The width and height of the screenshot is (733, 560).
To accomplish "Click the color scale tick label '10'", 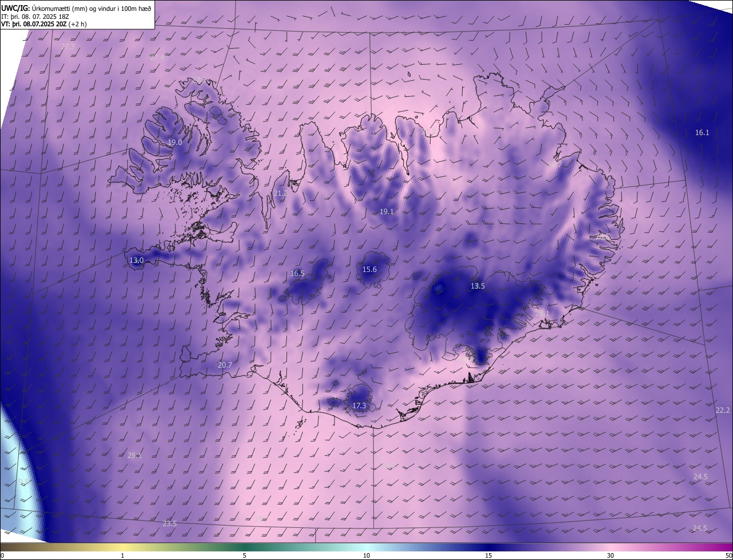I will tap(366, 555).
